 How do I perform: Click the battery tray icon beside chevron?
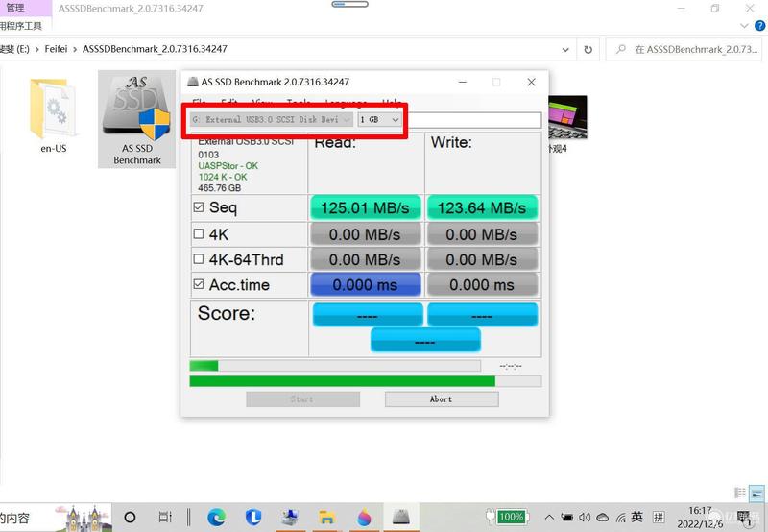(566, 517)
